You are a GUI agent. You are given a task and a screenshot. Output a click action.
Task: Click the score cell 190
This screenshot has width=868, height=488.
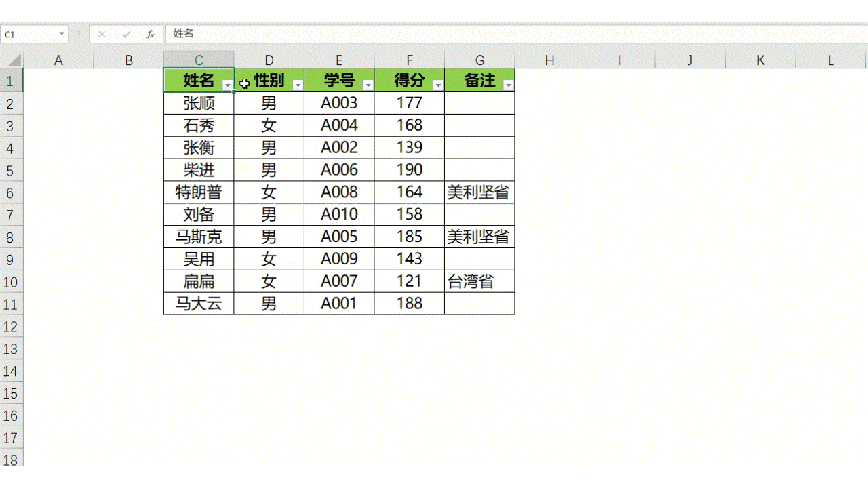410,170
